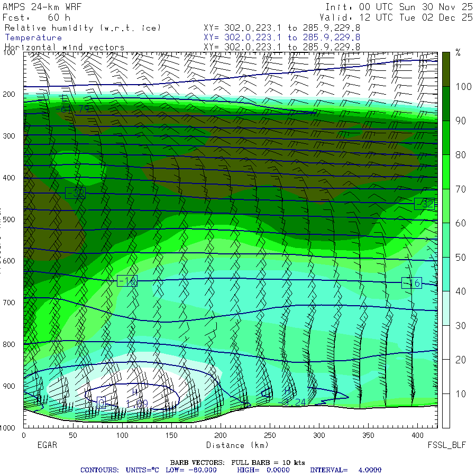Click the EGAR station label
This screenshot has height=476, width=476.
pyautogui.click(x=47, y=445)
